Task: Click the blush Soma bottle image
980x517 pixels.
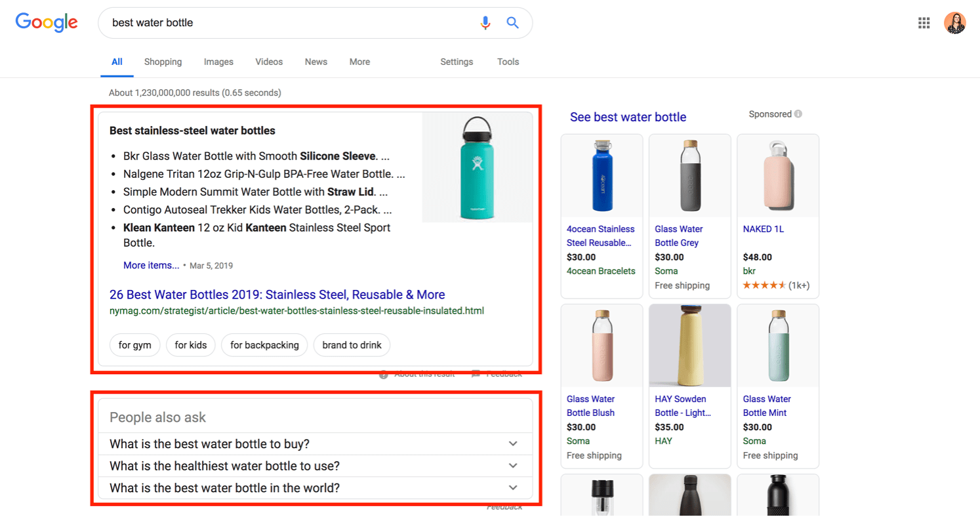Action: [x=602, y=346]
